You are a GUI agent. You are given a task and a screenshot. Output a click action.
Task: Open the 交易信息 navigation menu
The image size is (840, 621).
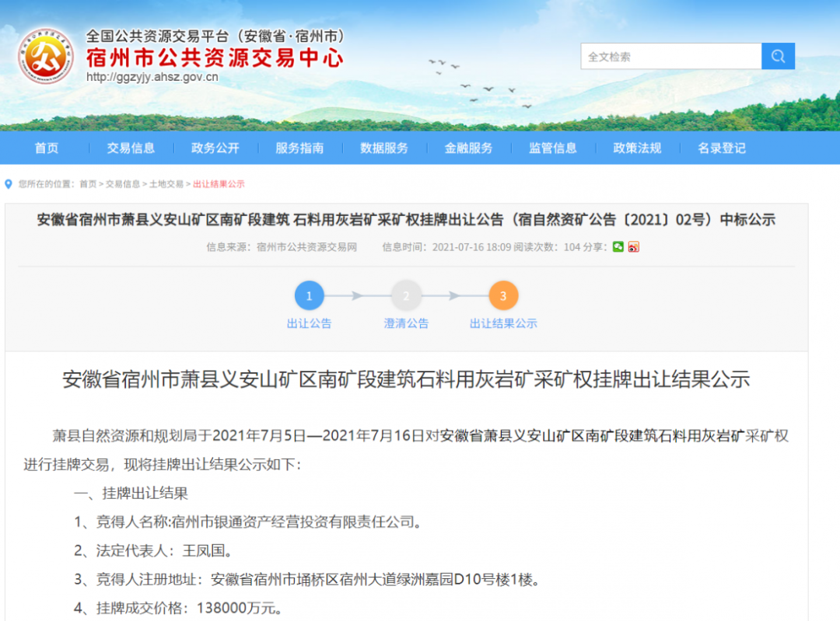point(131,148)
